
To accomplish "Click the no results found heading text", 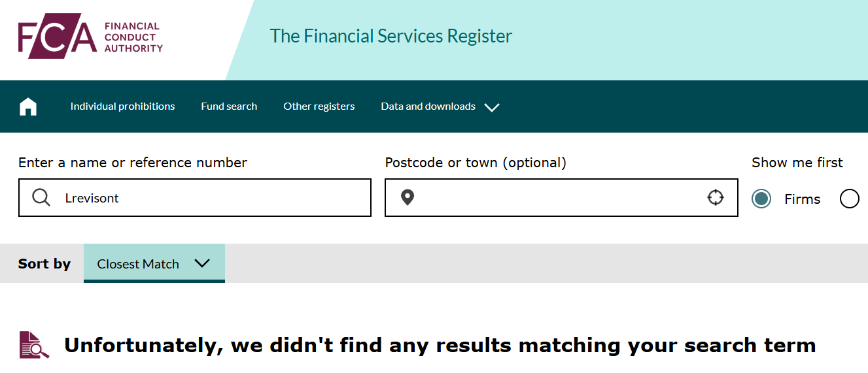I will 440,345.
